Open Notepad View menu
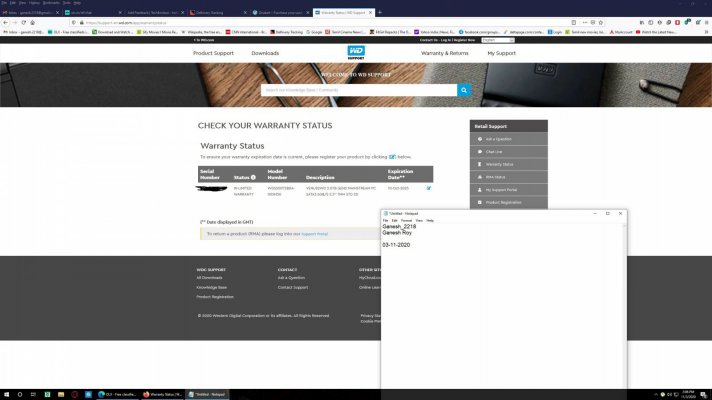 (x=419, y=221)
